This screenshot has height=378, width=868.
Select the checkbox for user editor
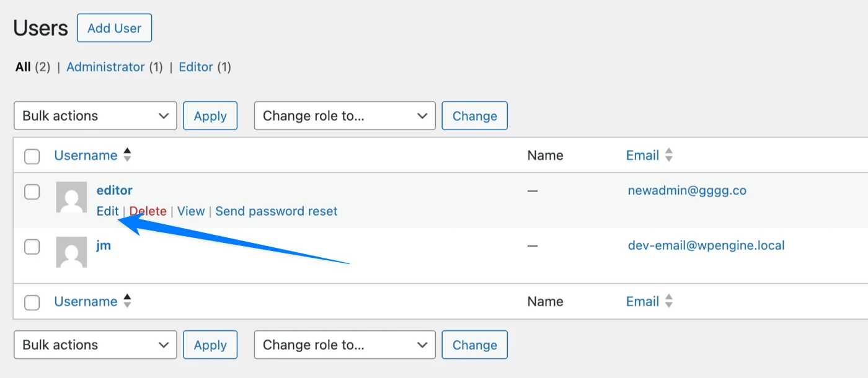(x=32, y=191)
